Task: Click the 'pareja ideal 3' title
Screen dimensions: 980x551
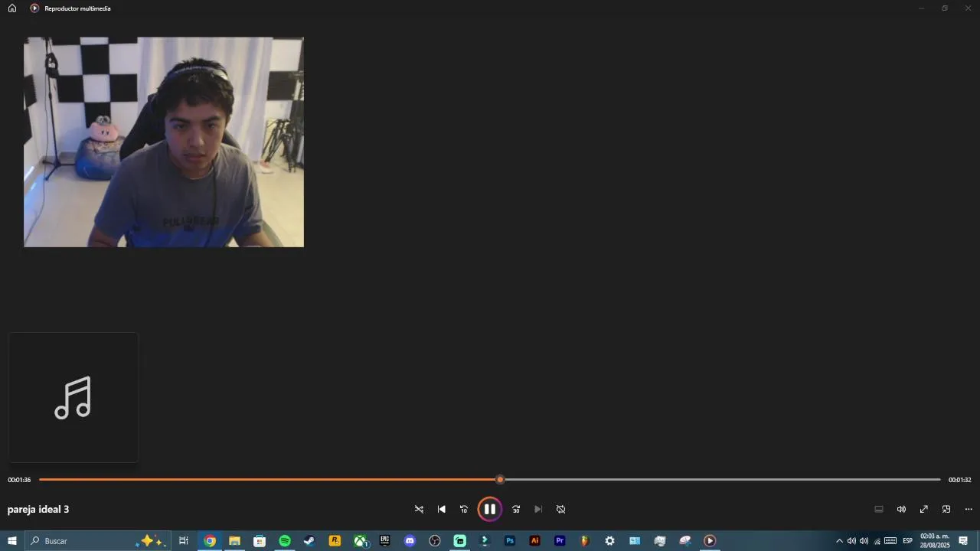Action: point(38,509)
